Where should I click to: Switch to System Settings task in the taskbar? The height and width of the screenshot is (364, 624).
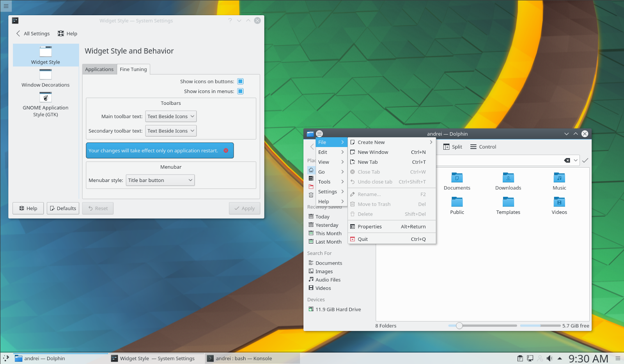pyautogui.click(x=157, y=358)
